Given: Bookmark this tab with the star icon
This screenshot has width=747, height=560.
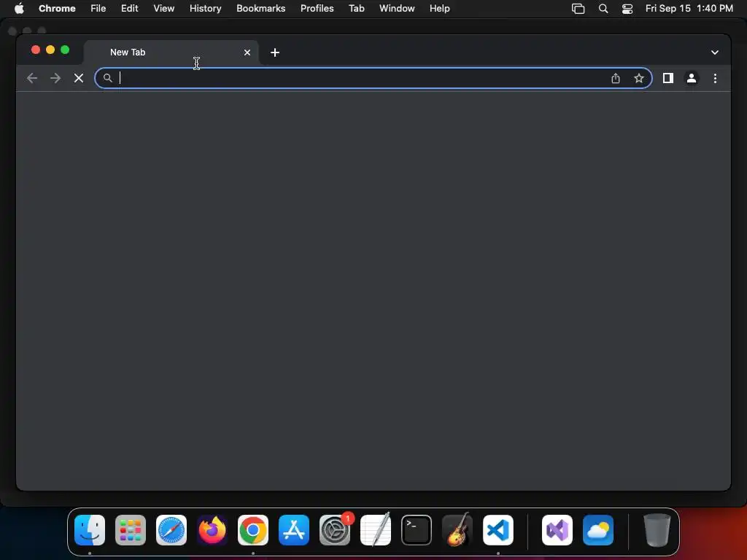Looking at the screenshot, I should pyautogui.click(x=639, y=78).
